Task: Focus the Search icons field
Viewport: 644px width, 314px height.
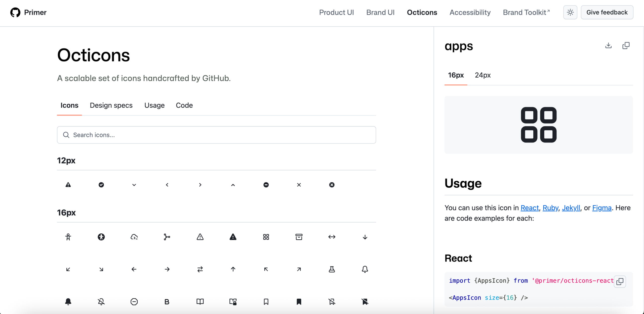Action: [x=216, y=135]
